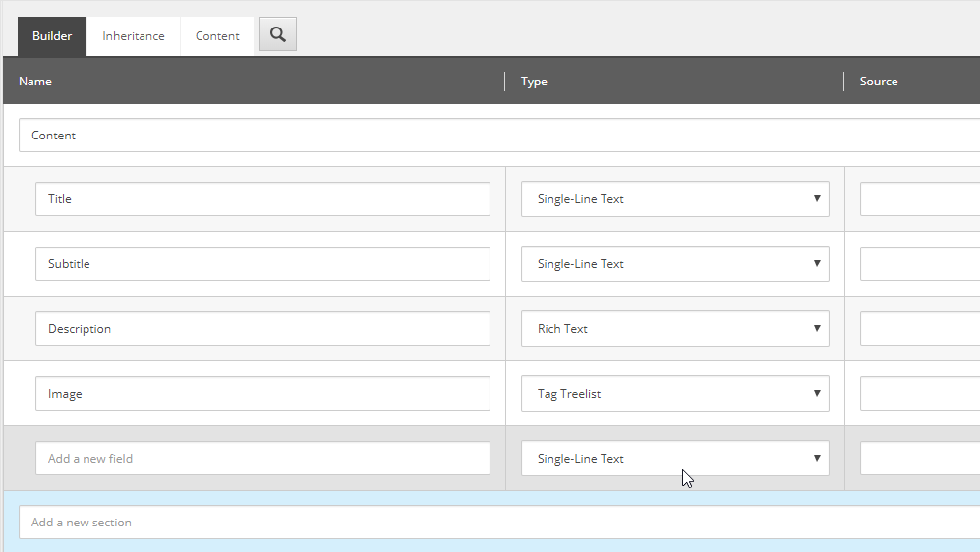Click the Type column header
Viewport: 980px width, 552px height.
534,82
